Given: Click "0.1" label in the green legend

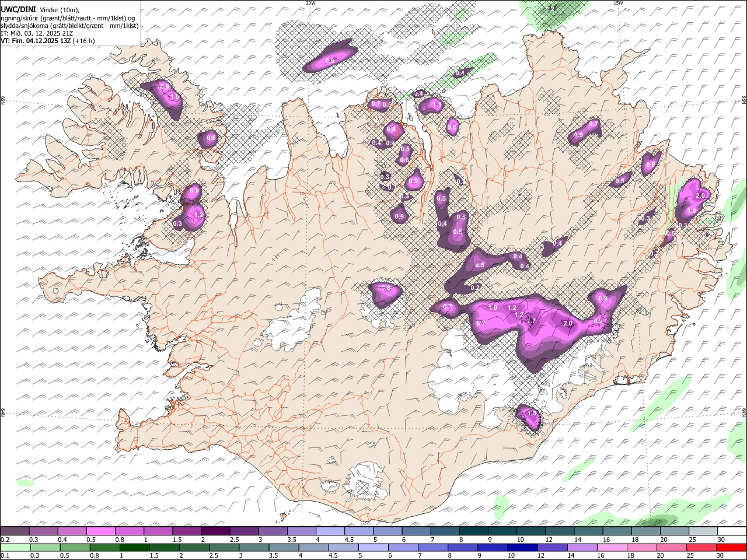Looking at the screenshot, I should click(x=4, y=556).
